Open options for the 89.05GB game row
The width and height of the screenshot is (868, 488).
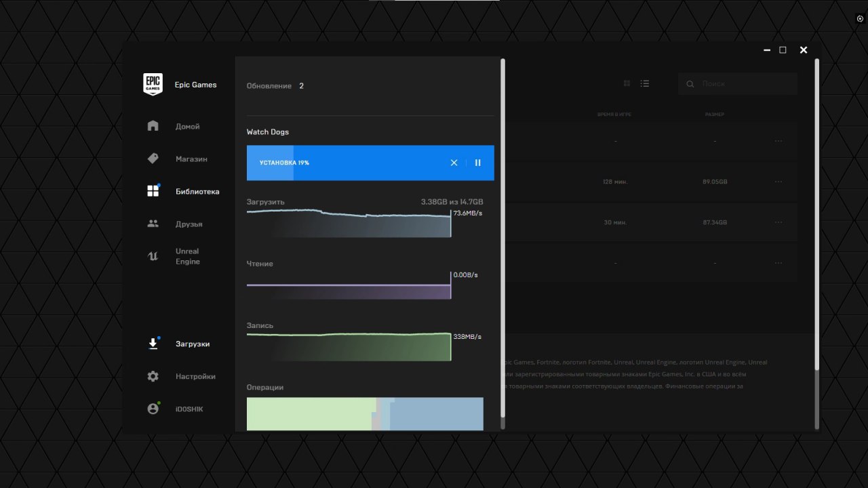778,182
